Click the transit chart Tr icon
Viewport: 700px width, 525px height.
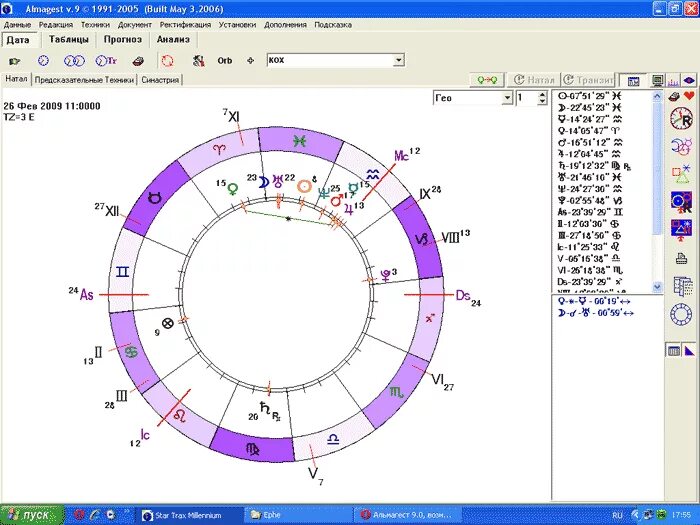pyautogui.click(x=106, y=60)
